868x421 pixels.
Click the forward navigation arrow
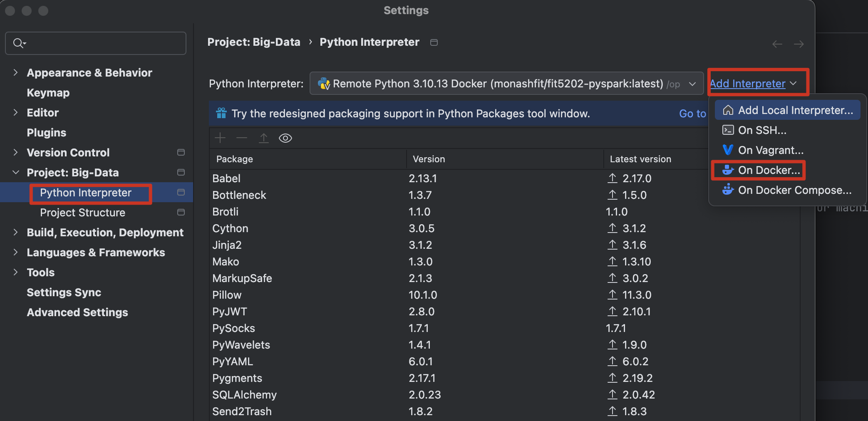(799, 44)
